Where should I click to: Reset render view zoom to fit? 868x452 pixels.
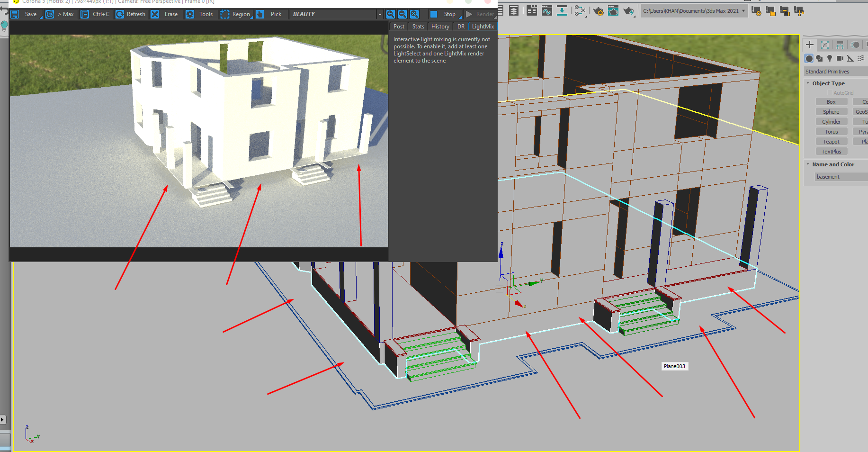(x=414, y=14)
